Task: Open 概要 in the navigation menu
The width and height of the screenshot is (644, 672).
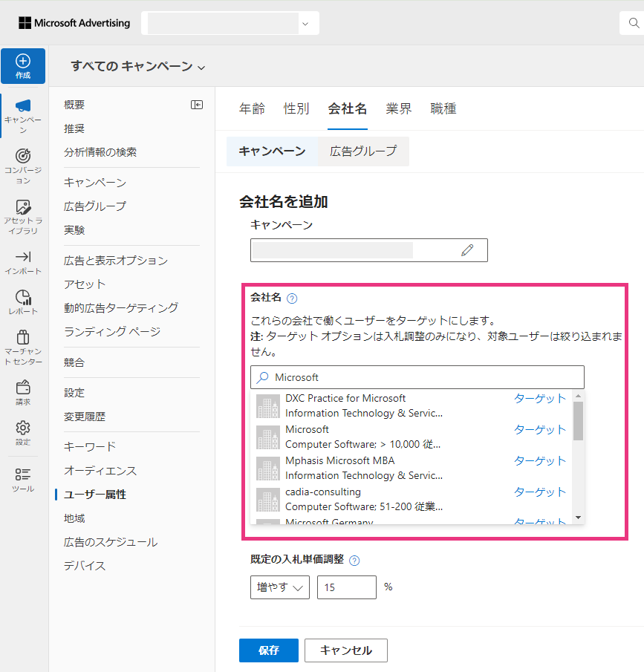Action: tap(74, 105)
